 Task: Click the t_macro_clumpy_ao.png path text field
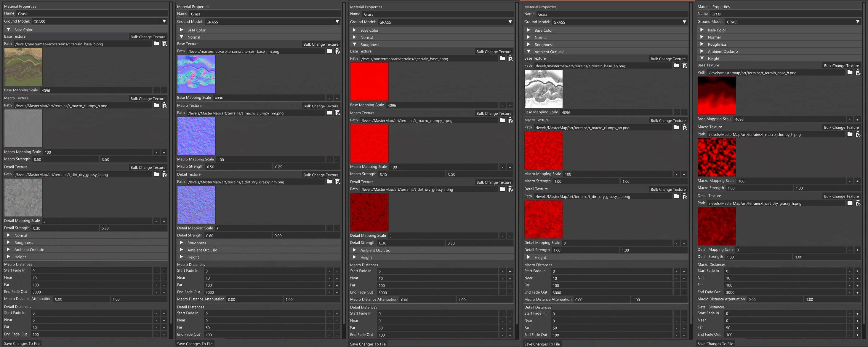click(603, 128)
